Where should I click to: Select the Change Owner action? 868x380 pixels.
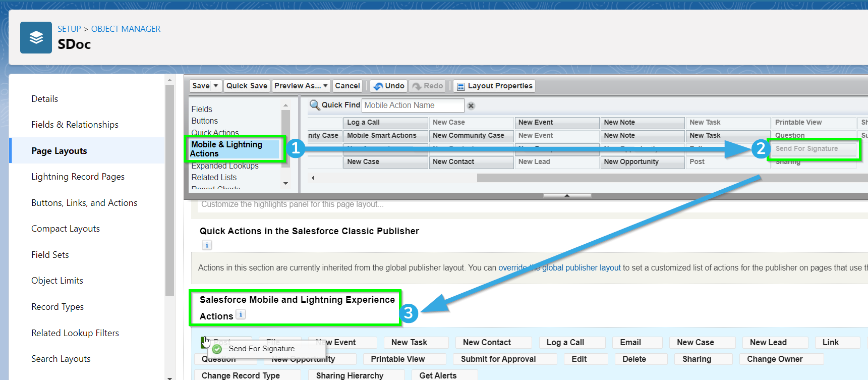782,359
